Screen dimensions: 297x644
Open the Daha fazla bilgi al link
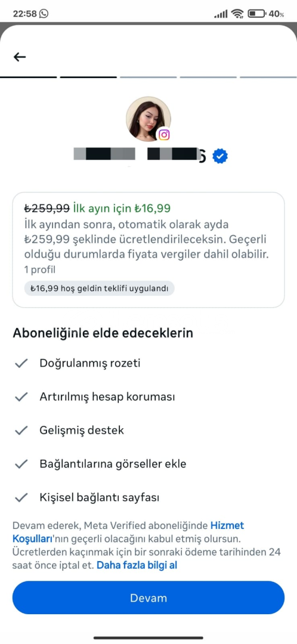[137, 565]
